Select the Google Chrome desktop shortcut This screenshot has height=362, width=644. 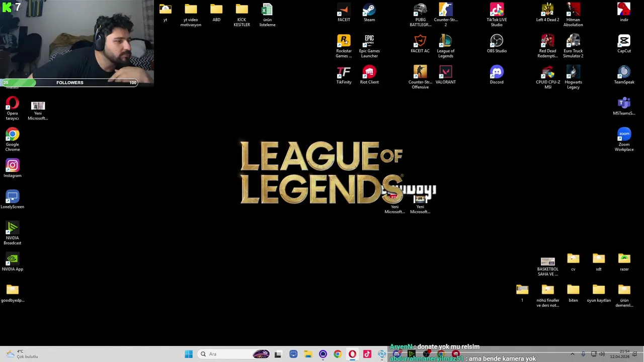tap(13, 140)
